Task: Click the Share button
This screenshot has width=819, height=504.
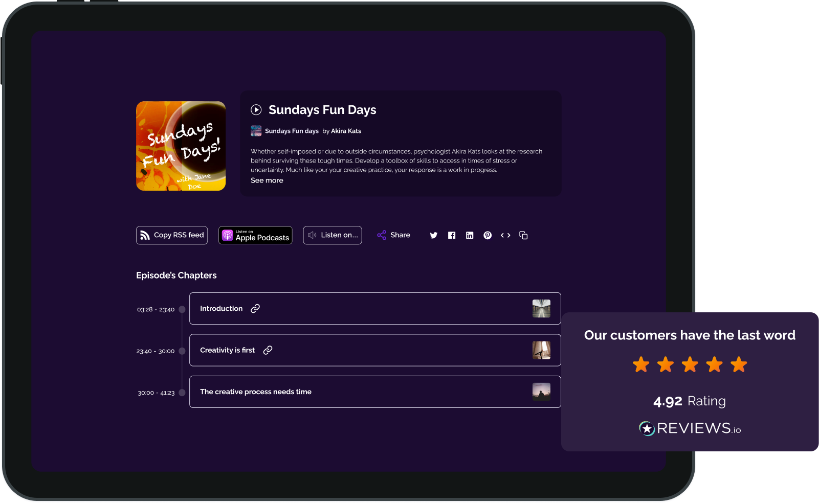Action: point(394,235)
